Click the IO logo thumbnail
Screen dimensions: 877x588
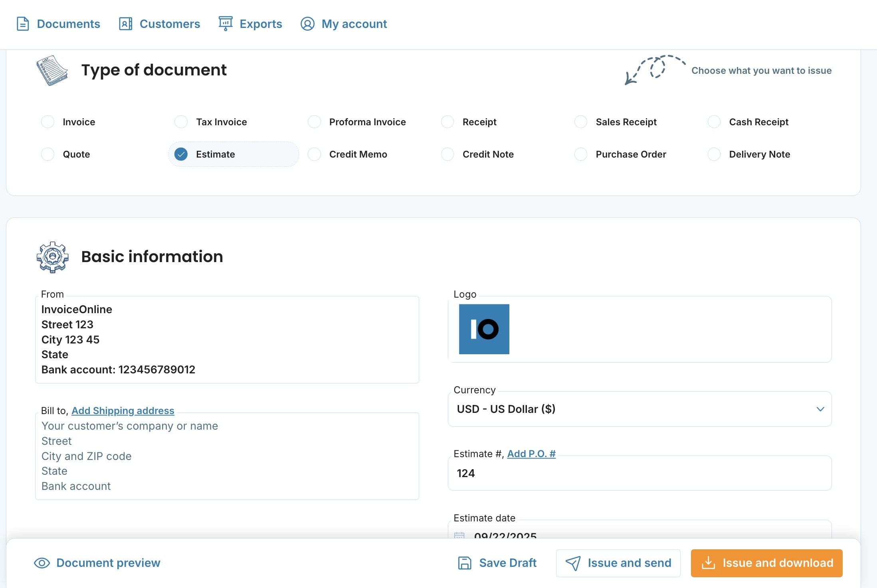[x=484, y=329]
